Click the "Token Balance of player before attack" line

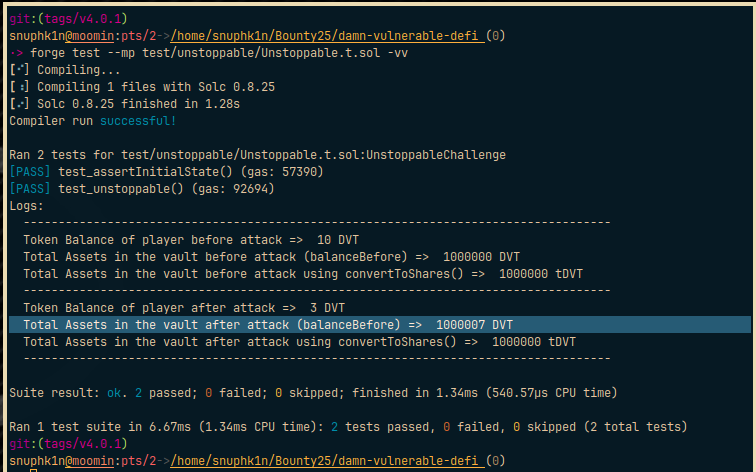click(184, 240)
